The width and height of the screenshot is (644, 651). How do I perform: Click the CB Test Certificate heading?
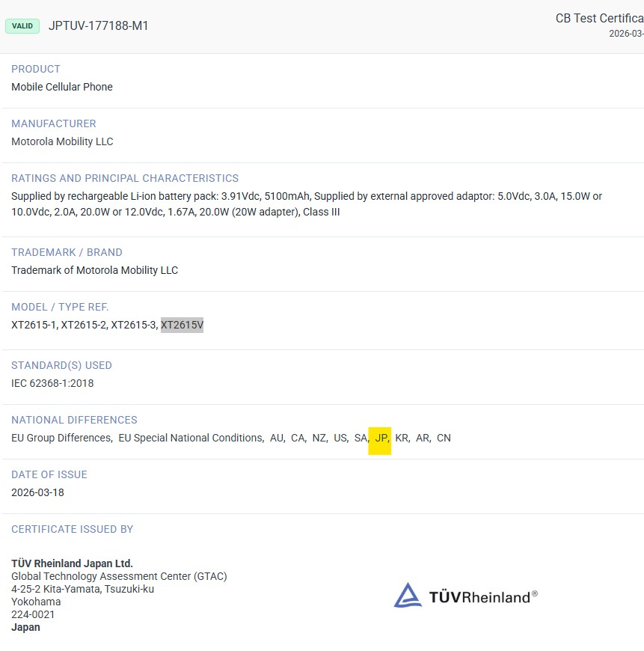[598, 19]
